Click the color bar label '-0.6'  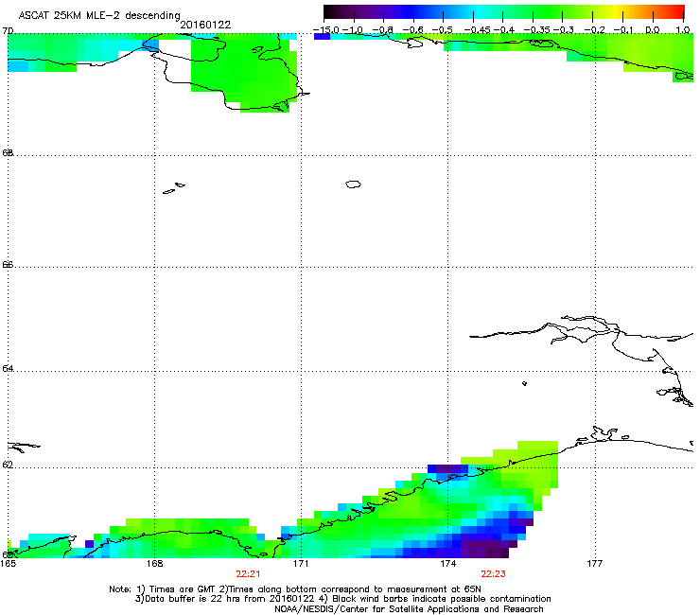click(x=413, y=29)
